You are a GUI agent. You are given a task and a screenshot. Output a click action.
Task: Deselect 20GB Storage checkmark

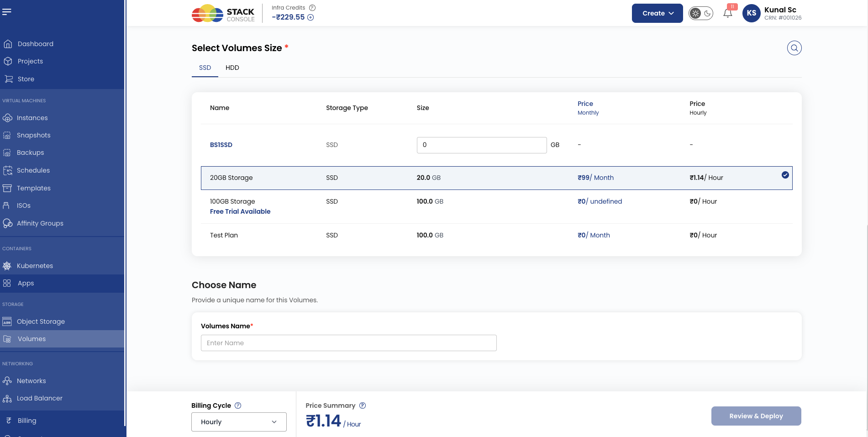(x=785, y=175)
